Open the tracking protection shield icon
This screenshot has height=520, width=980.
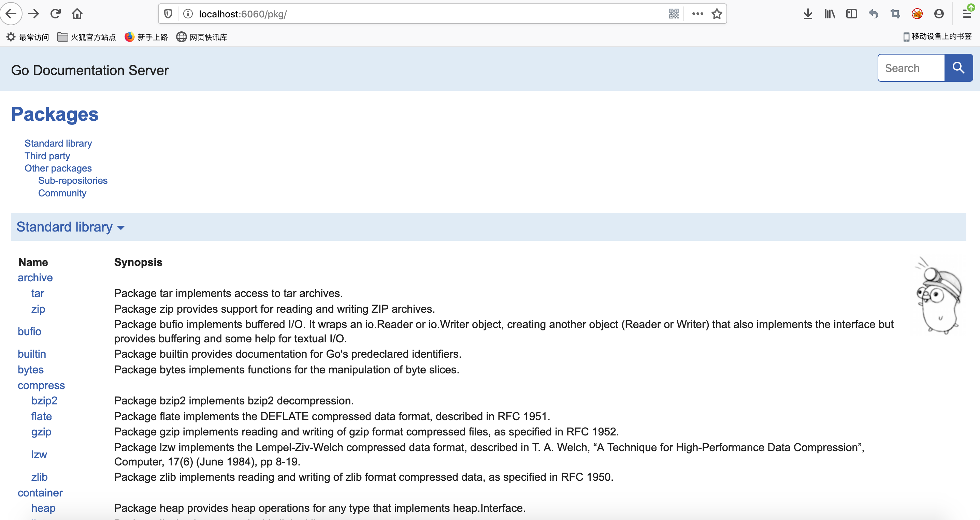(x=168, y=14)
